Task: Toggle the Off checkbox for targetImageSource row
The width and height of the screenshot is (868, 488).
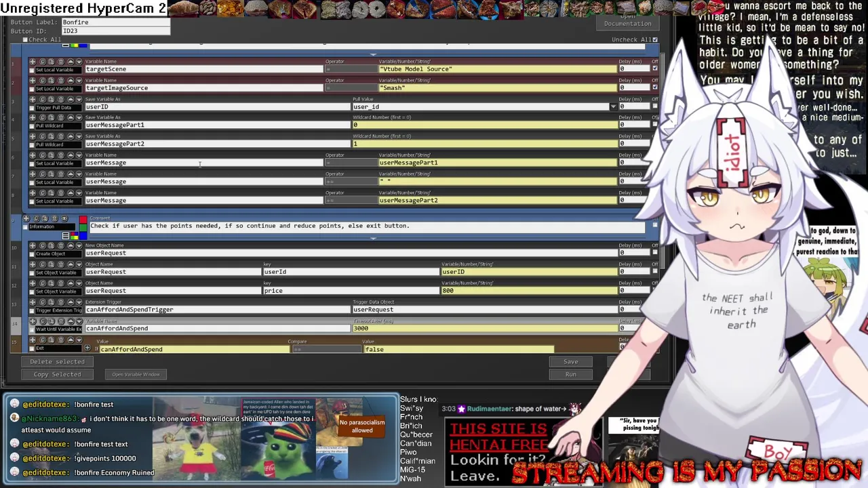Action: coord(654,87)
